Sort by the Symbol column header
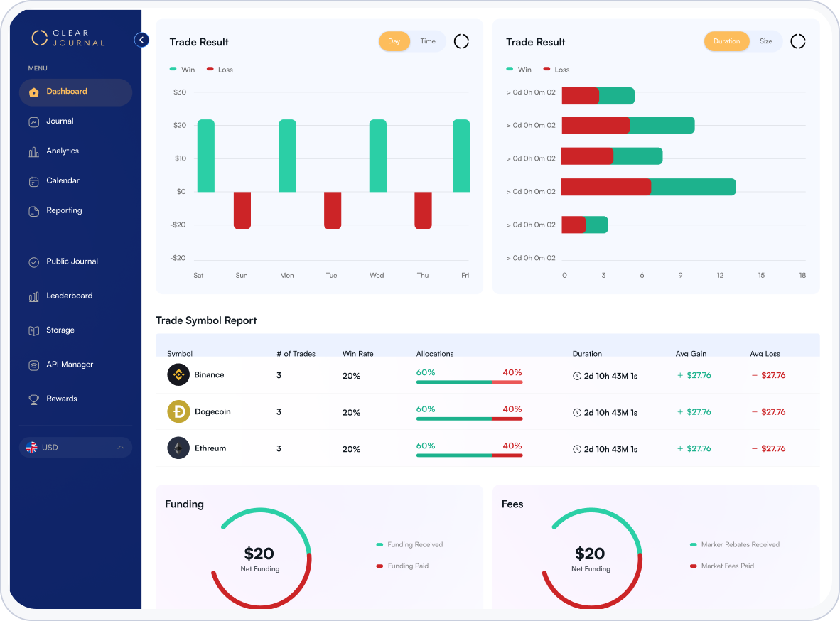The width and height of the screenshot is (840, 621). 180,354
